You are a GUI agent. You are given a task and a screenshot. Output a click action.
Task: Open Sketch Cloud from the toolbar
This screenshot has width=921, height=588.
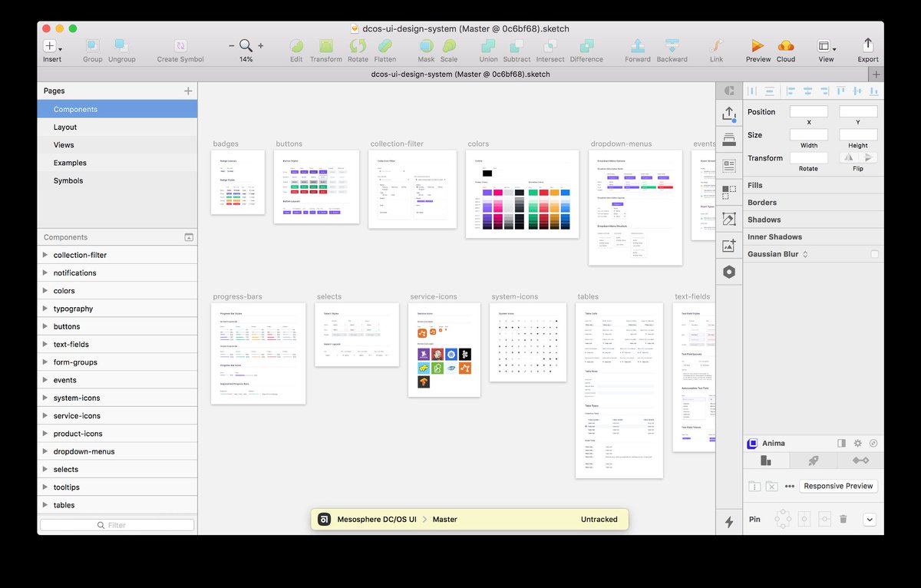[786, 46]
